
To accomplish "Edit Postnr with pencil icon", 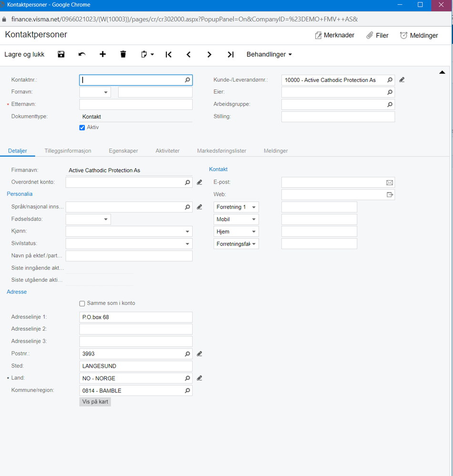I will (x=199, y=354).
